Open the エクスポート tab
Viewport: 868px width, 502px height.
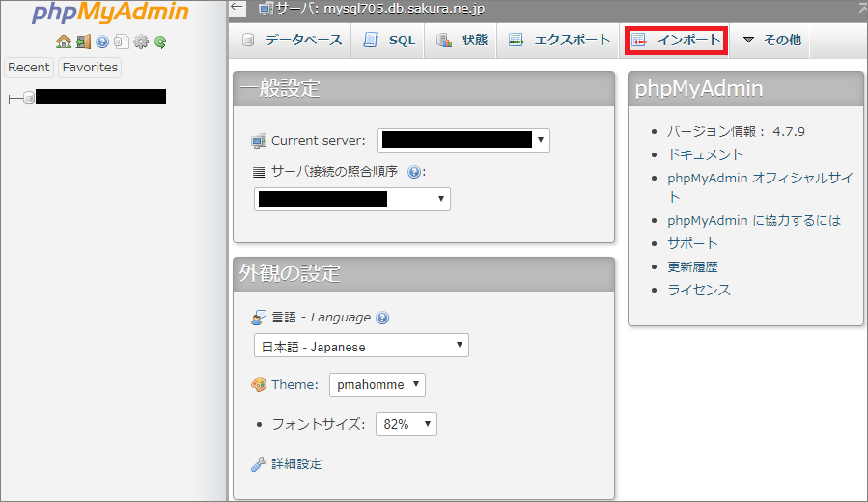click(559, 40)
